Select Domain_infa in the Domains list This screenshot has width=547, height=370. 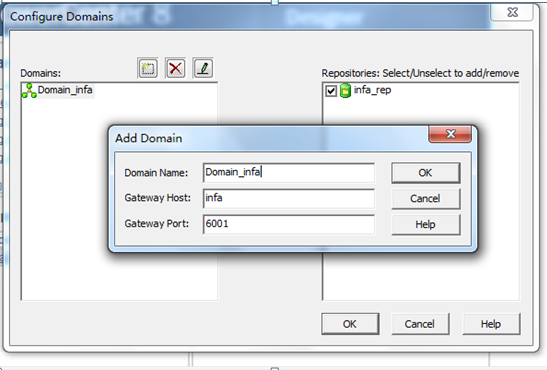pos(65,90)
